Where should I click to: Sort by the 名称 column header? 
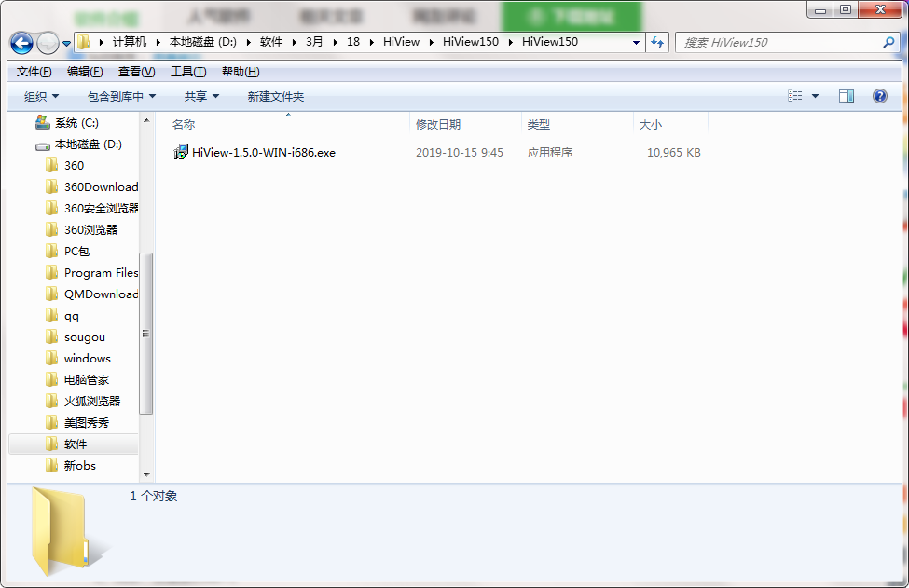point(288,124)
